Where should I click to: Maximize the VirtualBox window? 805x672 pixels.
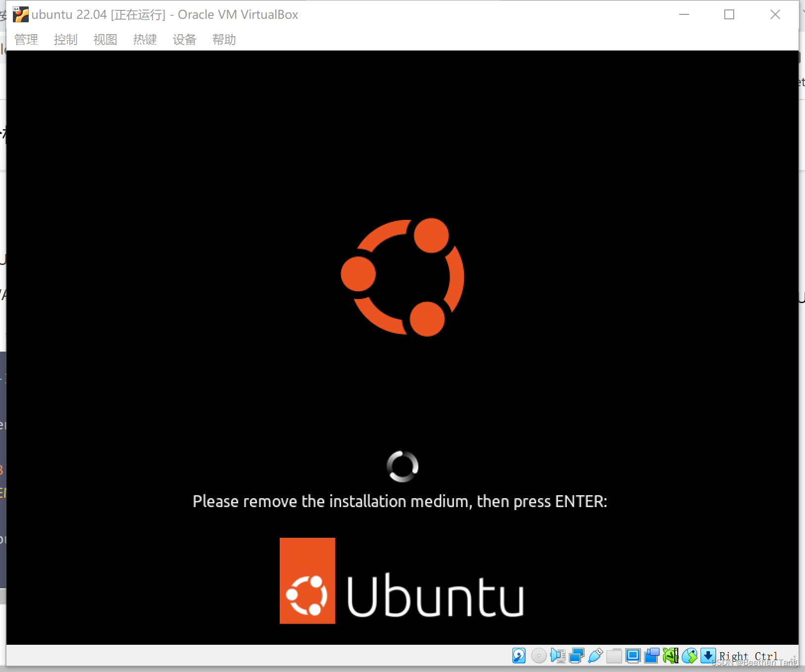729,14
